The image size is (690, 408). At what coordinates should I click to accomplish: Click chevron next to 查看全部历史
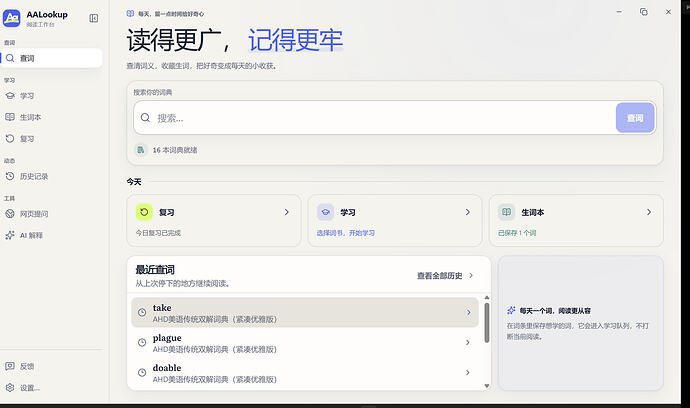(x=471, y=276)
